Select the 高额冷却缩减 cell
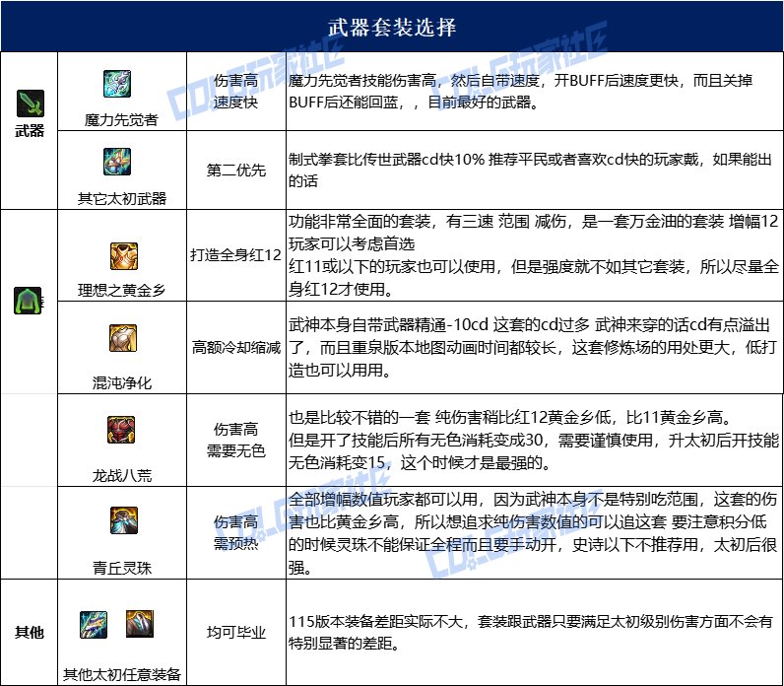Image resolution: width=784 pixels, height=686 pixels. point(236,347)
